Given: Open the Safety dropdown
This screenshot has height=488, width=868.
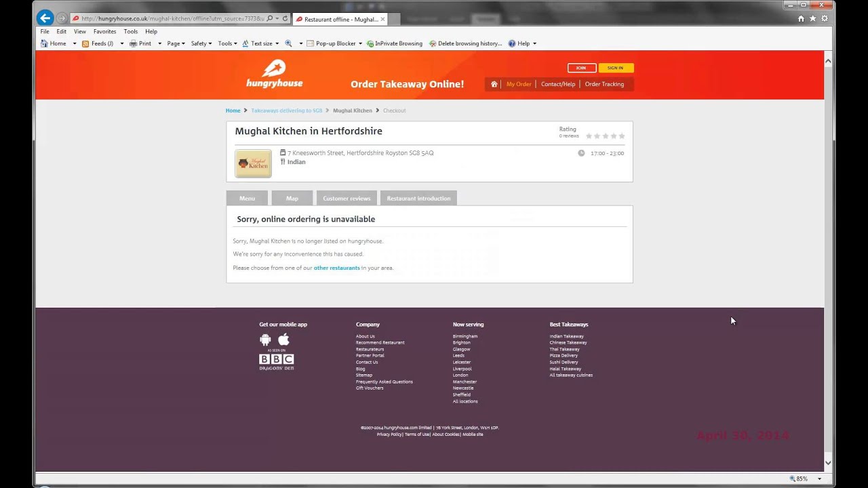Looking at the screenshot, I should [201, 43].
